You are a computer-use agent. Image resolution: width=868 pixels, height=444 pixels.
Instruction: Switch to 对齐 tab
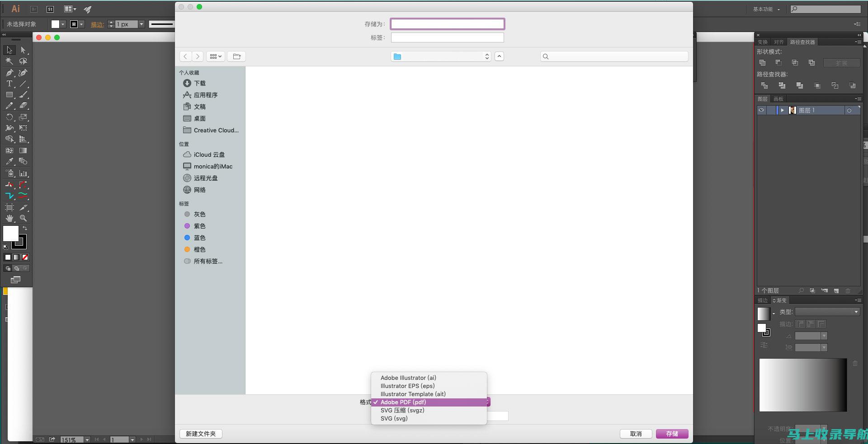(778, 42)
